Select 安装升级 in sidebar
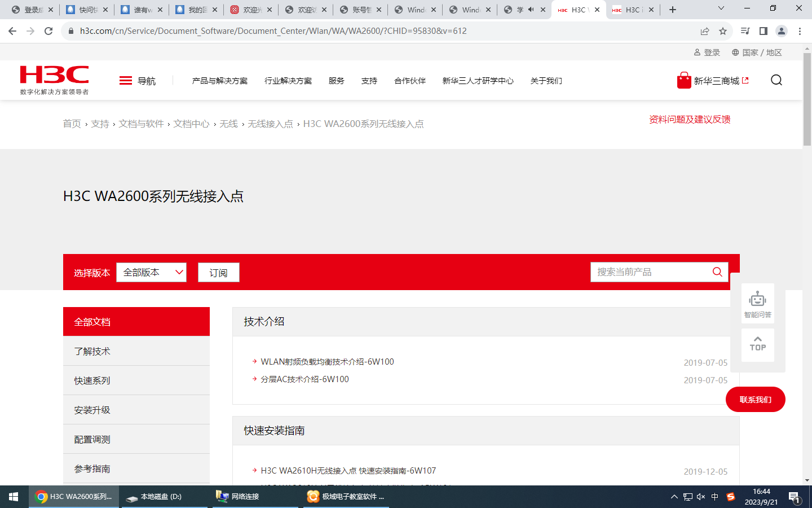 point(136,410)
